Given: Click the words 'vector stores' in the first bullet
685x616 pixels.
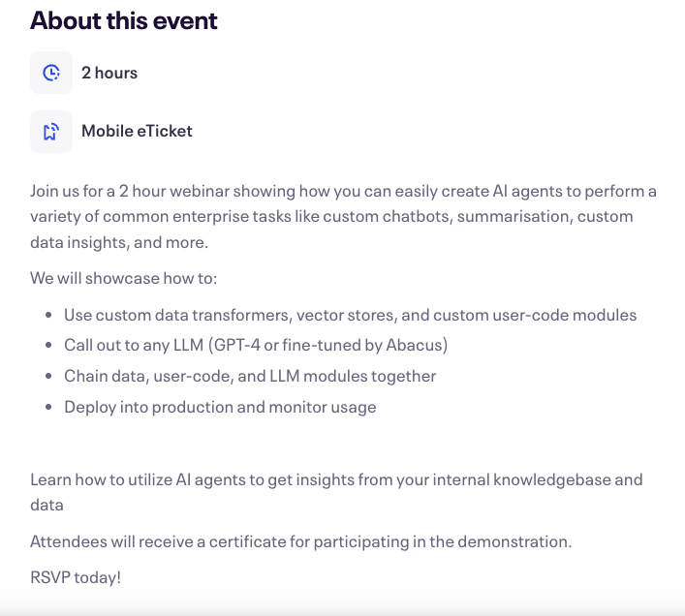Looking at the screenshot, I should pyautogui.click(x=347, y=315).
